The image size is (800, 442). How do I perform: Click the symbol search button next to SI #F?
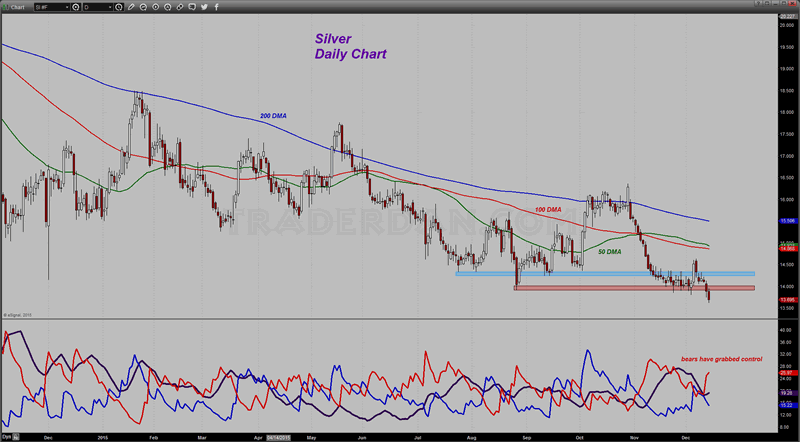pos(76,7)
